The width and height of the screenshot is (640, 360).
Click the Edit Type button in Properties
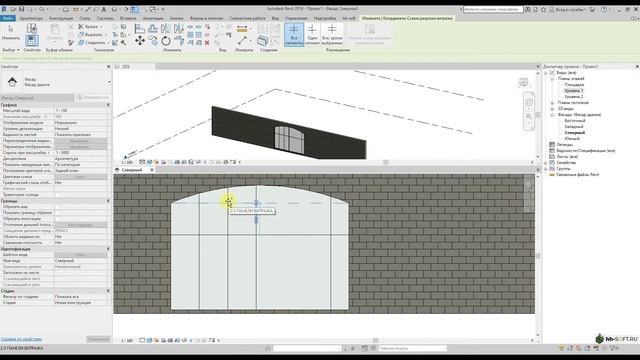93,98
